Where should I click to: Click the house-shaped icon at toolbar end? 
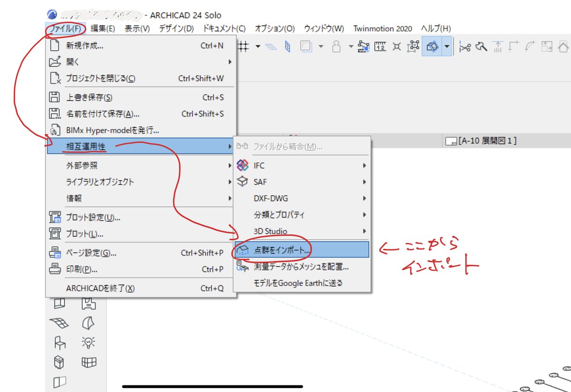(x=563, y=47)
